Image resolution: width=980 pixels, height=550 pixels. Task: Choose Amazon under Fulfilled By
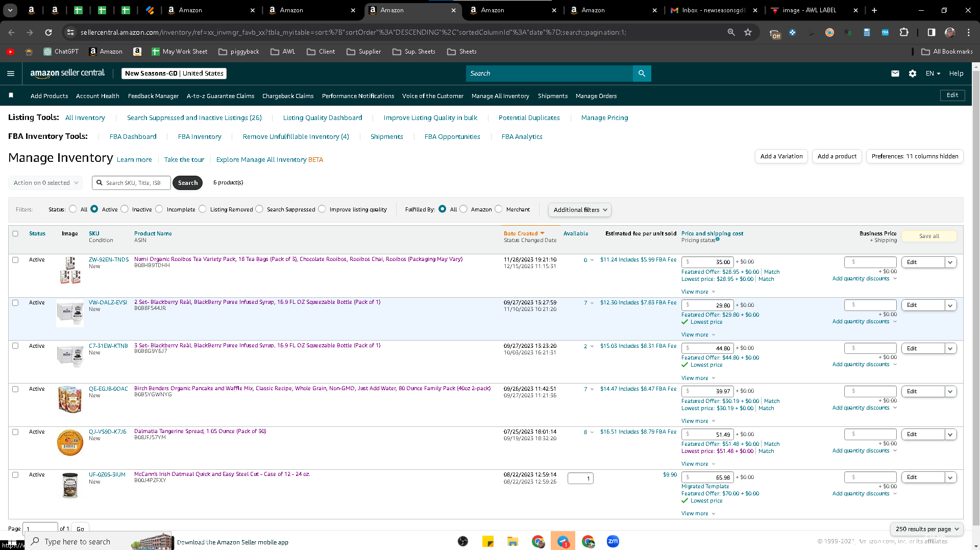pos(463,209)
